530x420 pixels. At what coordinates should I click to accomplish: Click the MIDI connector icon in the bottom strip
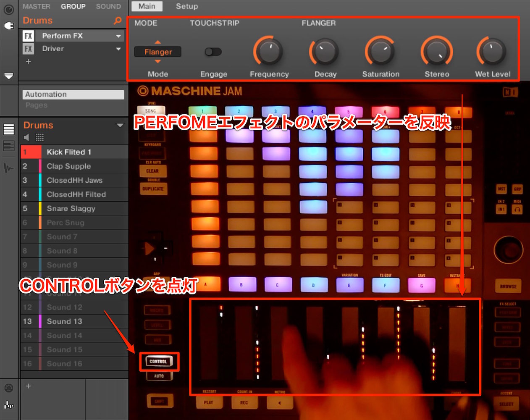tap(9, 388)
